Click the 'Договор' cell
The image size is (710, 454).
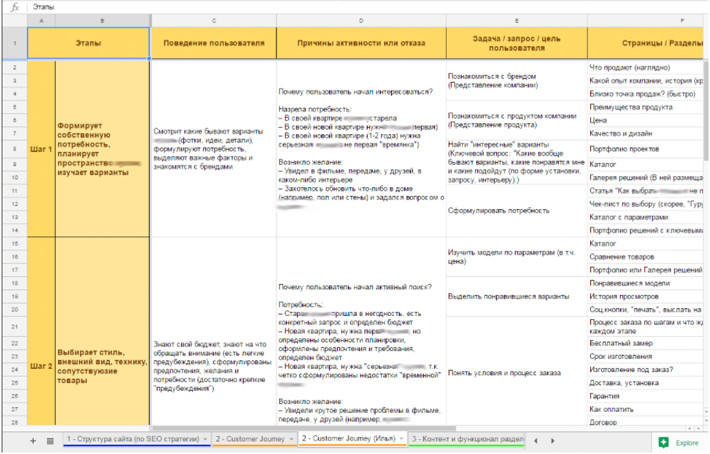pos(645,421)
